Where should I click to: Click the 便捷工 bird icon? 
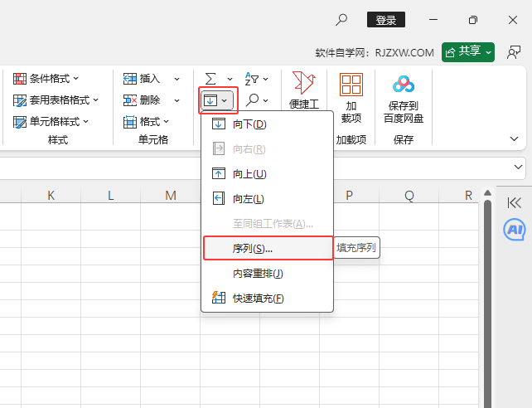302,84
